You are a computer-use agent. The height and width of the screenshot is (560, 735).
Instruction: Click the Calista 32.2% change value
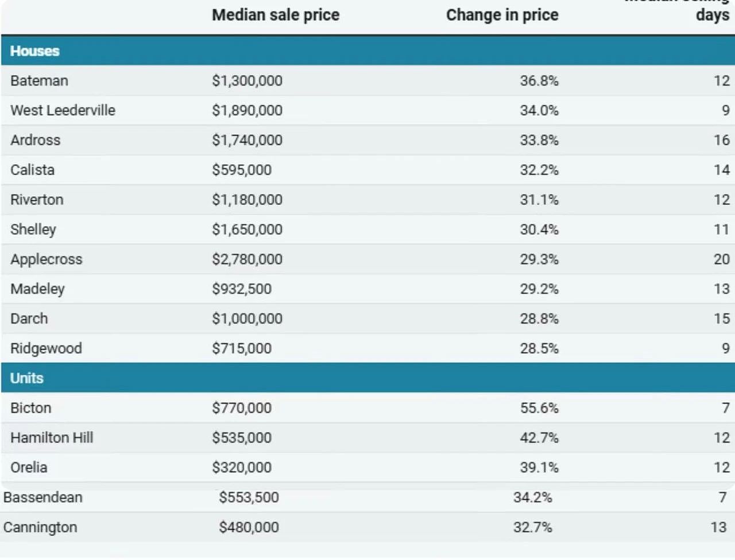[539, 170]
